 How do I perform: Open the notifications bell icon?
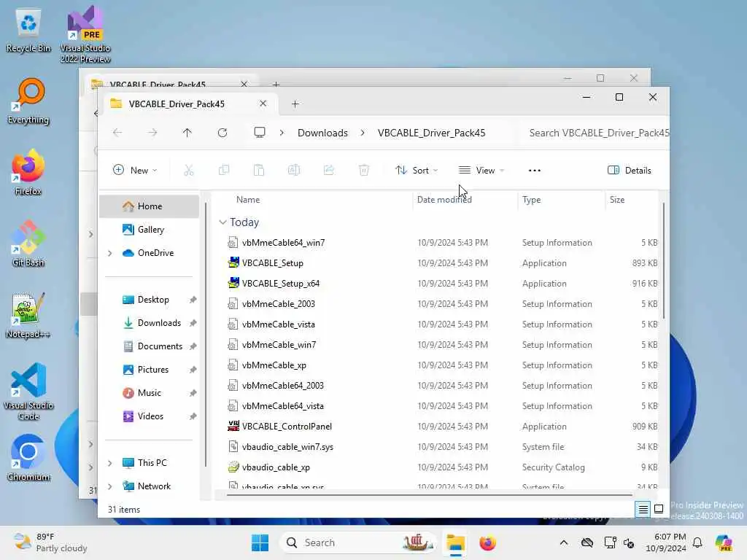click(697, 542)
